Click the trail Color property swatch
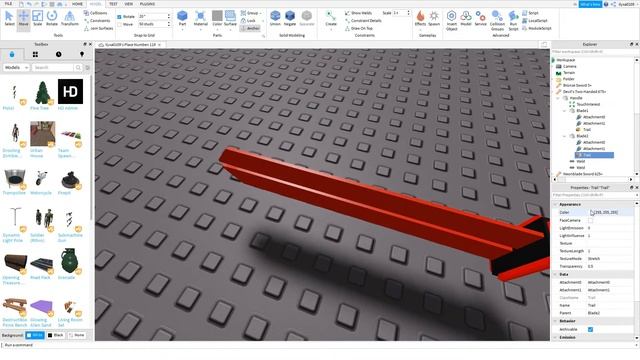This screenshot has width=640, height=360. pyautogui.click(x=592, y=212)
